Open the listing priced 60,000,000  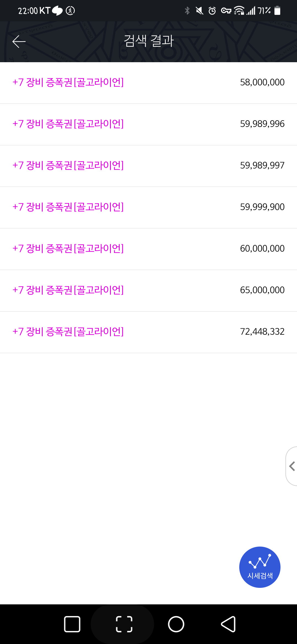pyautogui.click(x=148, y=249)
